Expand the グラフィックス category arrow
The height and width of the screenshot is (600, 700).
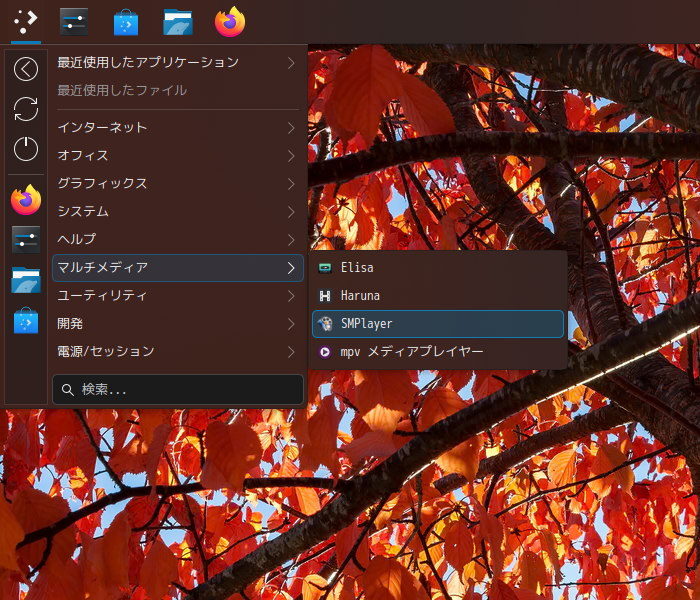coord(291,184)
